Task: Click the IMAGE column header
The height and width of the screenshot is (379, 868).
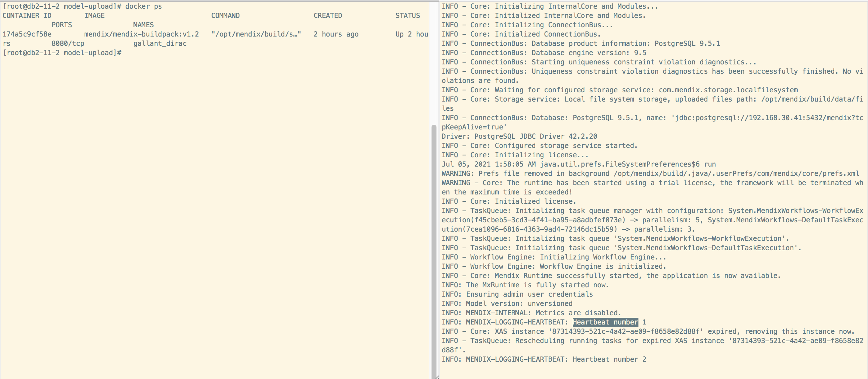Action: [x=94, y=15]
